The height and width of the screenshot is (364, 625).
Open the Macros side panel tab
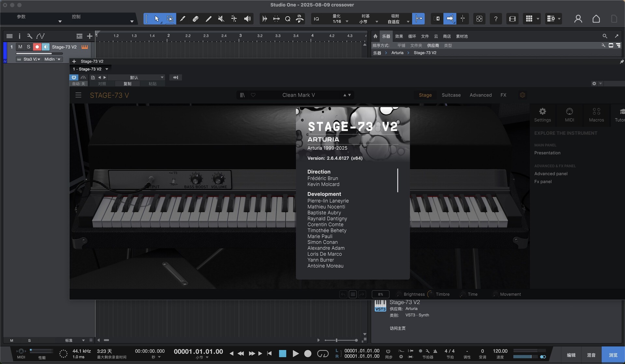click(596, 115)
